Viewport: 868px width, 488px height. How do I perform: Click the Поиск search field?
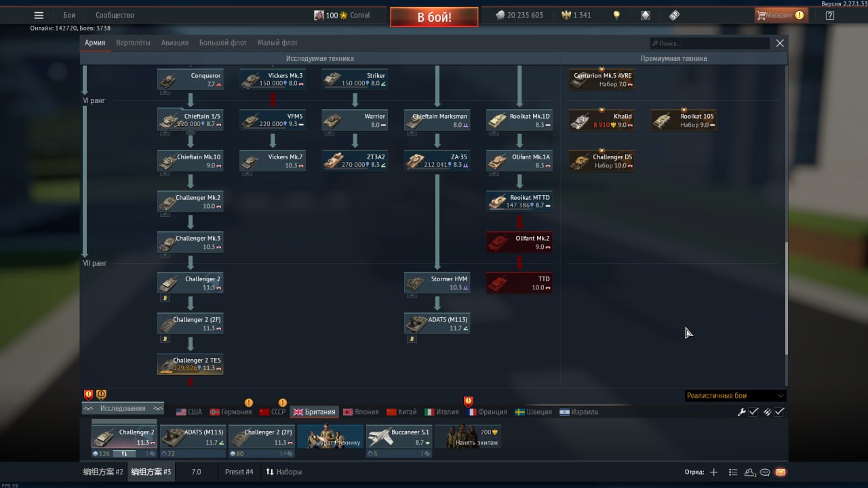tap(709, 43)
